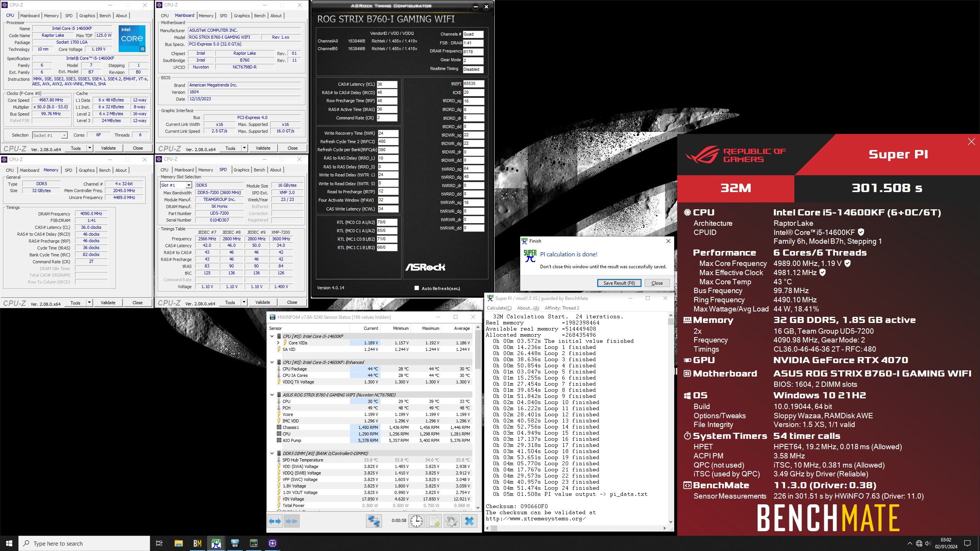The image size is (980, 551).
Task: Open the Windows Start menu
Action: coord(9,543)
